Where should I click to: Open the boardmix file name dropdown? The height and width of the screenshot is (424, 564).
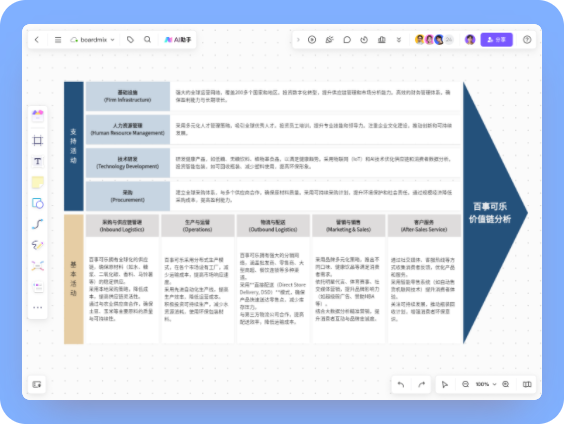tap(93, 40)
